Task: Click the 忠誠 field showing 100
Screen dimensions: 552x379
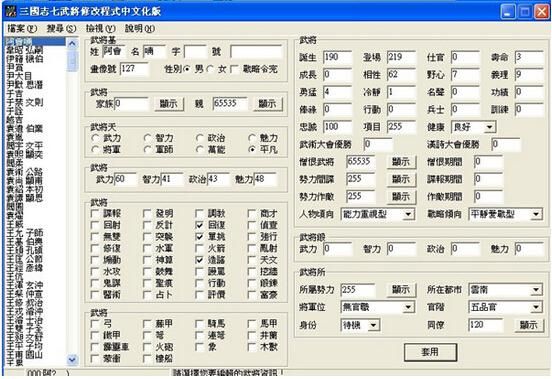Action: pyautogui.click(x=337, y=127)
